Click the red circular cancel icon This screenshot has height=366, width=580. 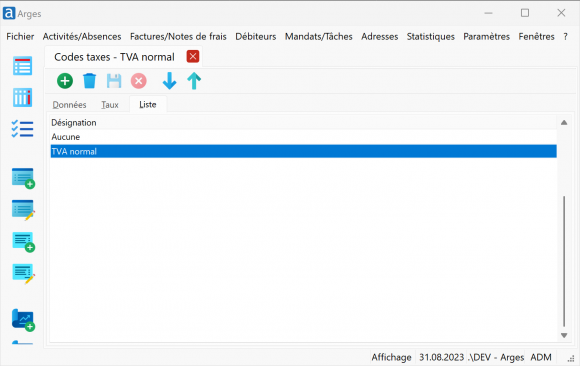(139, 81)
